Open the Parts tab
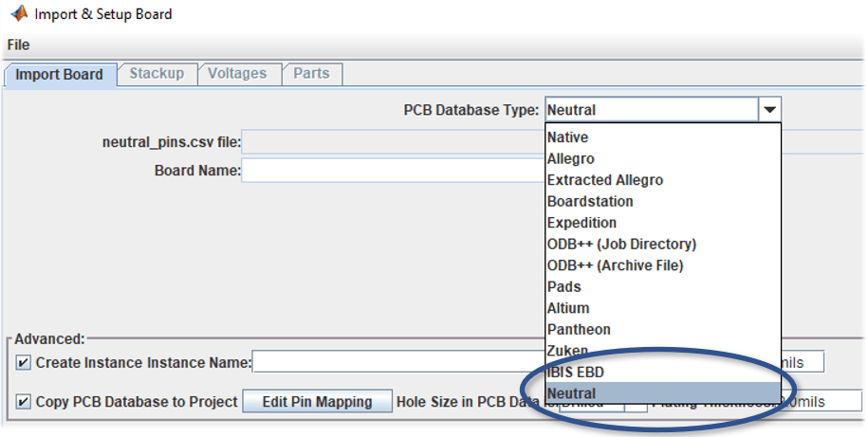 pyautogui.click(x=311, y=73)
